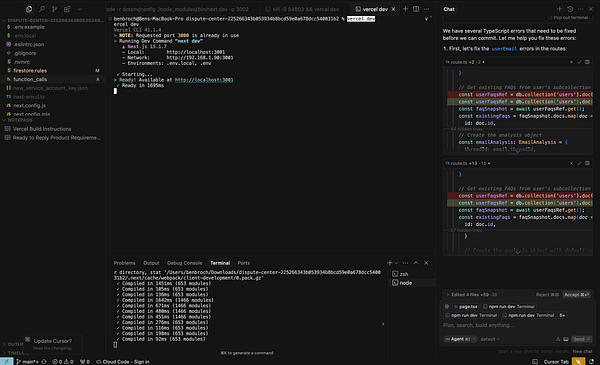Add a new terminal in bottom panel

pos(390,263)
